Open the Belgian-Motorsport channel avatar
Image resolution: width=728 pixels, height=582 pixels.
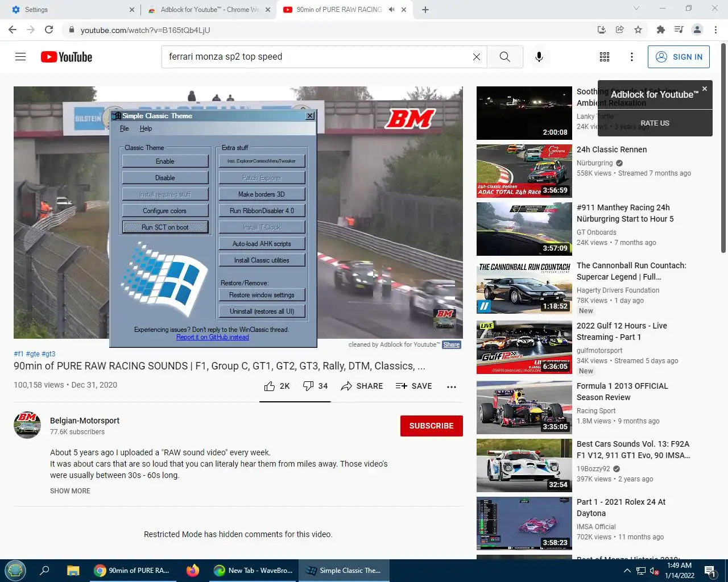coord(27,425)
